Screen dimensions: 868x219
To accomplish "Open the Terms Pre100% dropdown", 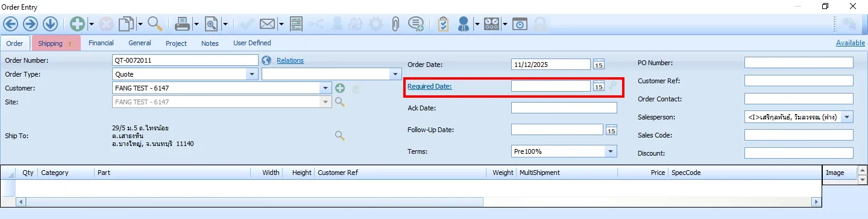I will point(611,151).
